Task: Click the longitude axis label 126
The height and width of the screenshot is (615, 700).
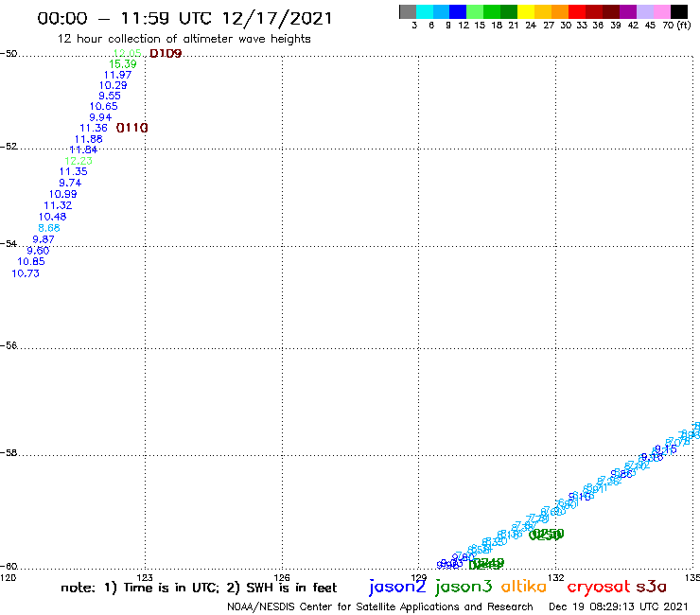Action: (x=282, y=577)
